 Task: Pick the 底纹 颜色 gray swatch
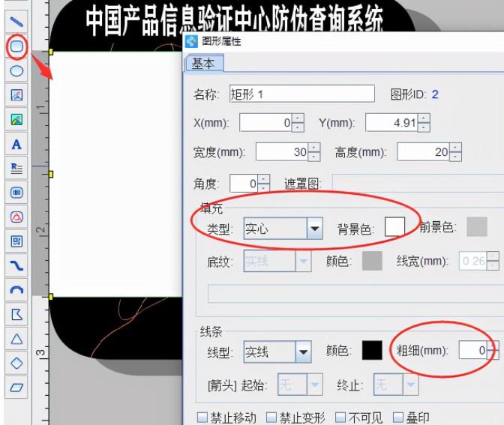(x=372, y=261)
